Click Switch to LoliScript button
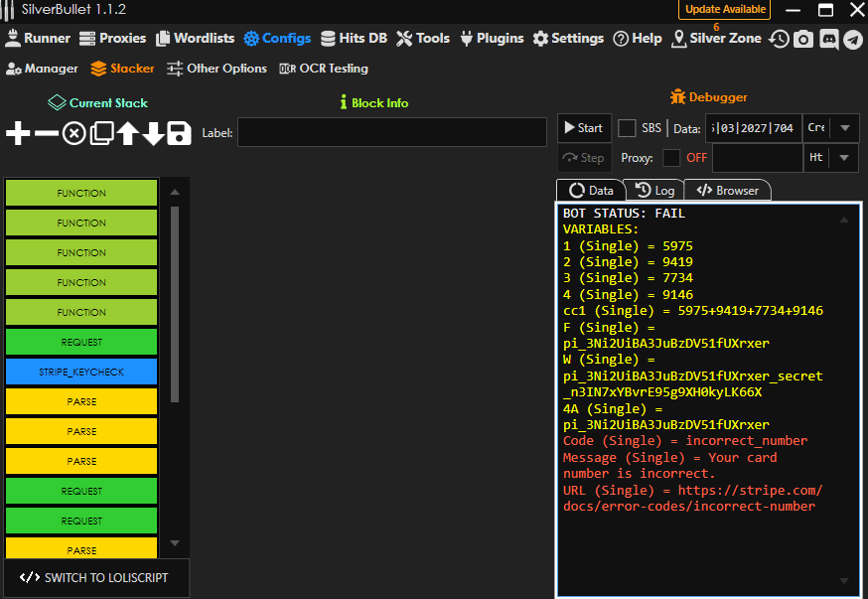Screen dimensions: 868x599 click(95, 577)
